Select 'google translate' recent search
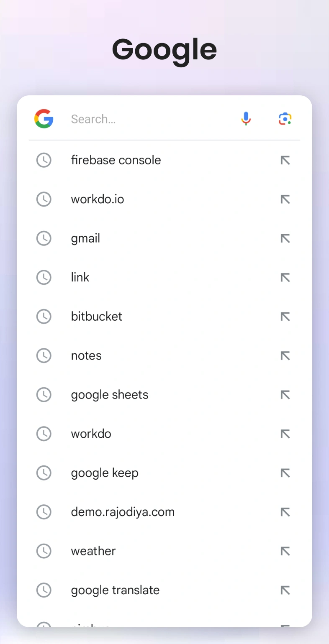This screenshot has width=329, height=644. [x=115, y=590]
